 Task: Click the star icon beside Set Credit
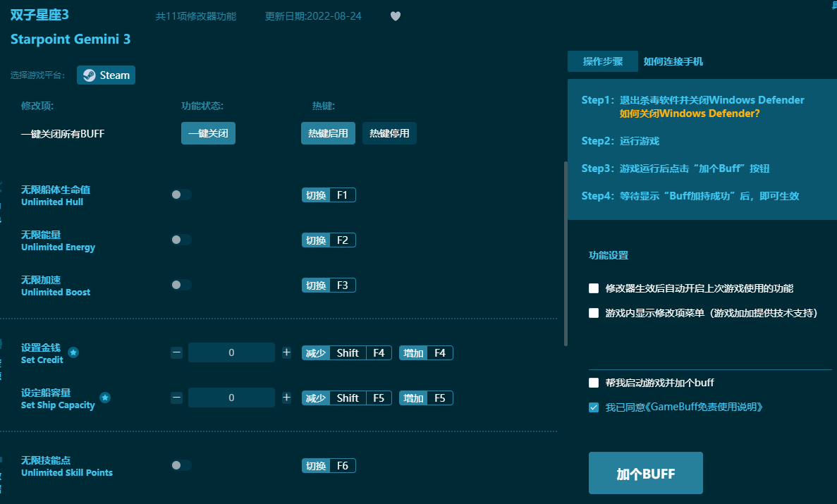coord(73,352)
